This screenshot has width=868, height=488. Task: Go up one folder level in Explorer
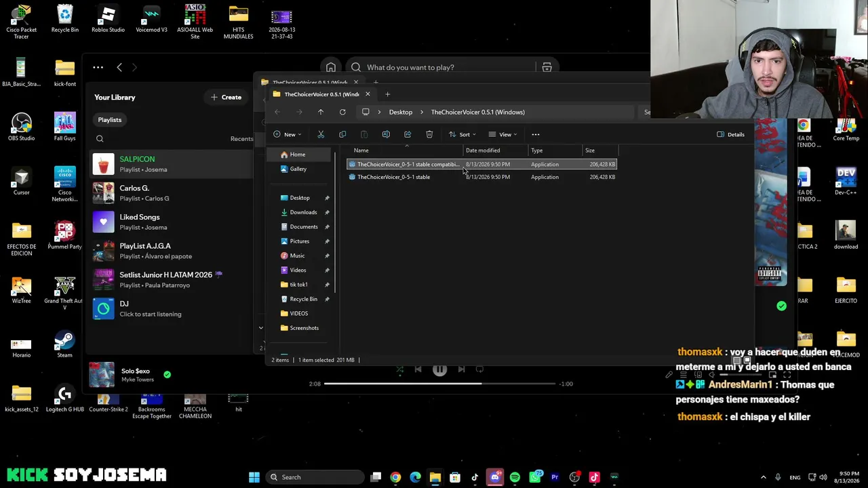[321, 112]
